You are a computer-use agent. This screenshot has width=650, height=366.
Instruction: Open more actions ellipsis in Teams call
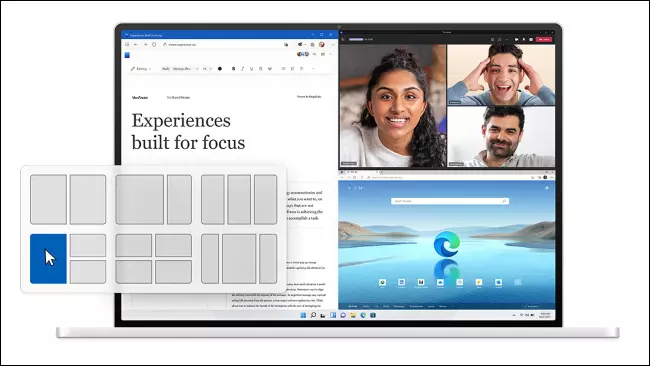coord(507,39)
